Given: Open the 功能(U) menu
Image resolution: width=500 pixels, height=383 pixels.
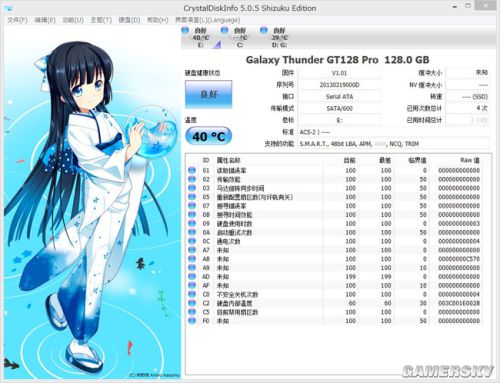Looking at the screenshot, I should point(73,20).
